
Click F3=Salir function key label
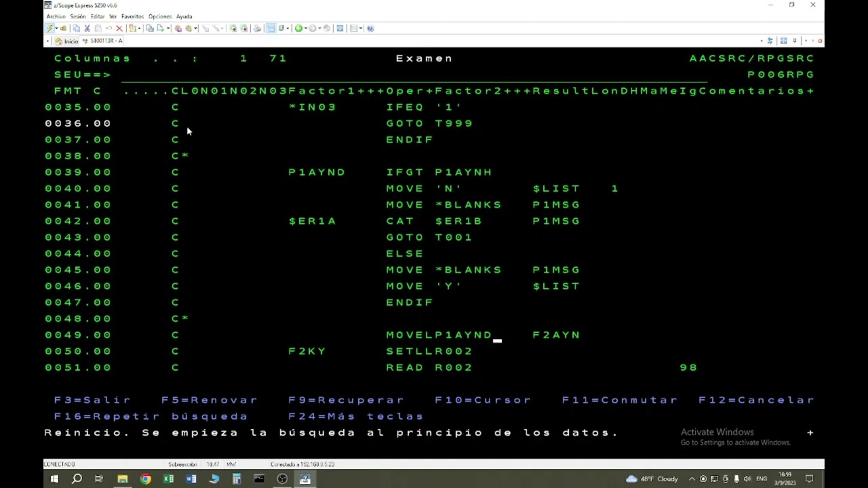(x=93, y=400)
